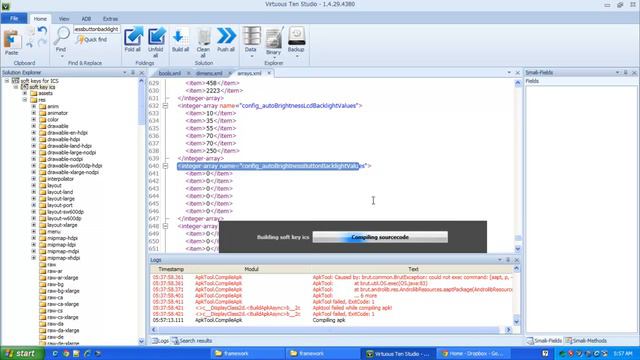The height and width of the screenshot is (360, 640).
Task: Collapse code fold at line 640
Action: (x=165, y=166)
